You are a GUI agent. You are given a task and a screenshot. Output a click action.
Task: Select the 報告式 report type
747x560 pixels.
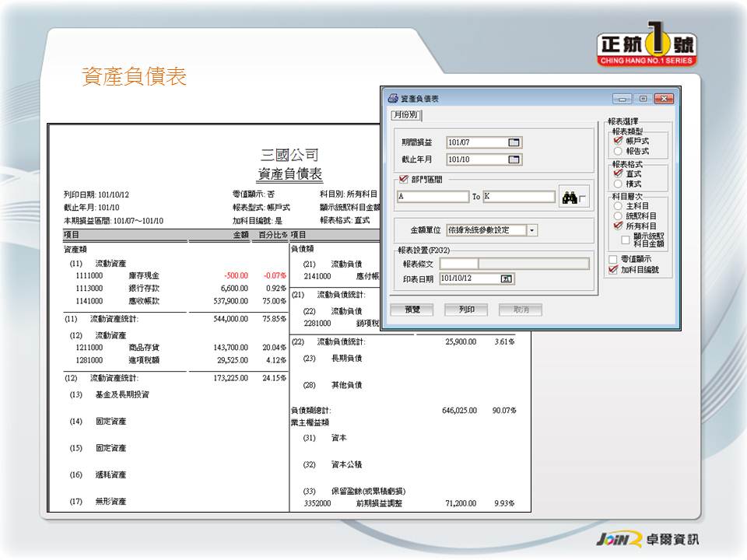point(618,151)
